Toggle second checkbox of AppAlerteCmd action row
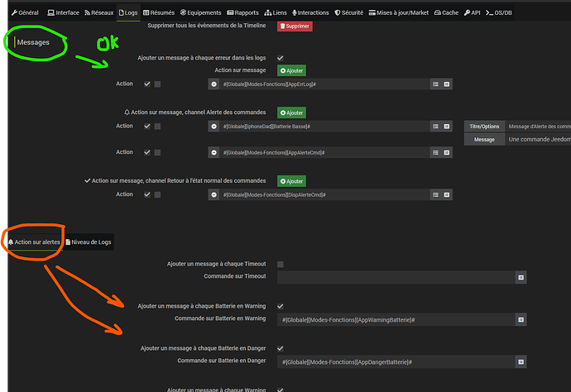This screenshot has height=392, width=571. pyautogui.click(x=157, y=152)
